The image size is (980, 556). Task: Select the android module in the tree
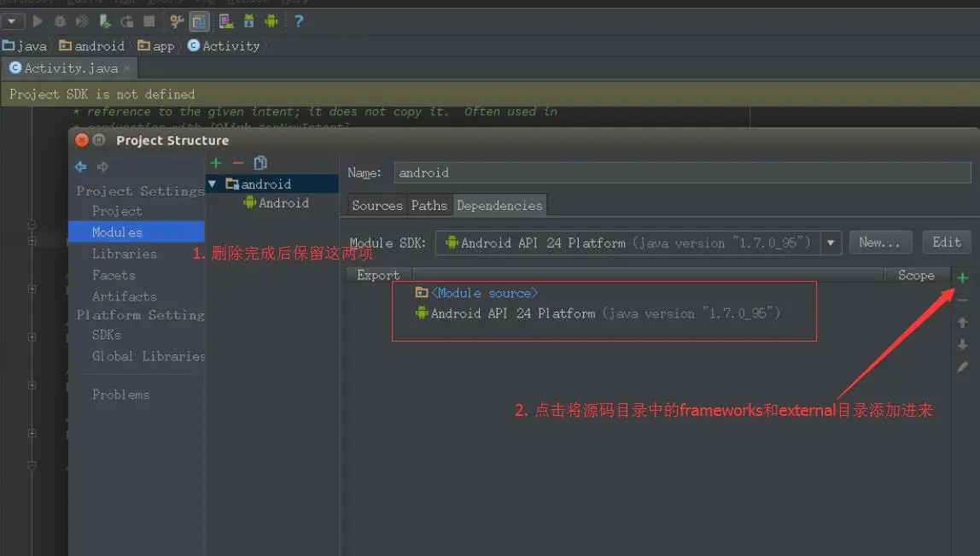coord(272,184)
